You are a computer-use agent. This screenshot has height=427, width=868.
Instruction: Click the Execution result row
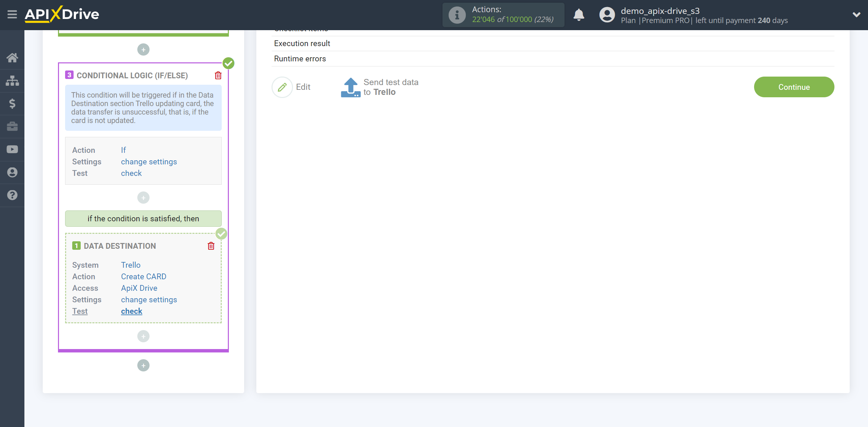pyautogui.click(x=553, y=43)
